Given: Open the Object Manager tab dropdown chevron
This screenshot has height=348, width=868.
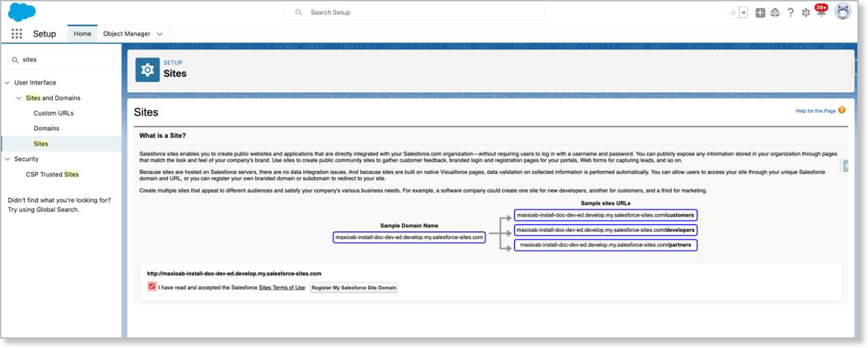Looking at the screenshot, I should (x=159, y=34).
